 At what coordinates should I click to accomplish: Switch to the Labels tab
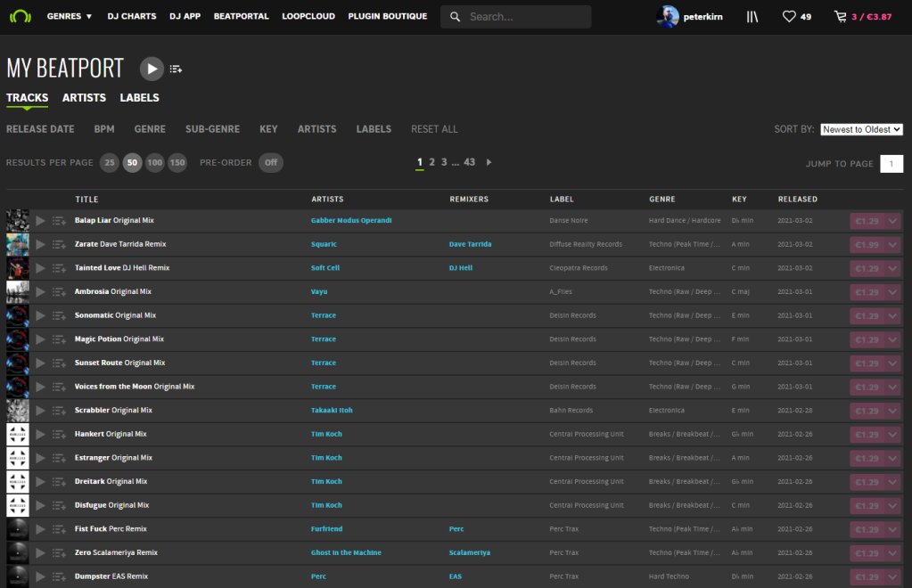tap(139, 98)
